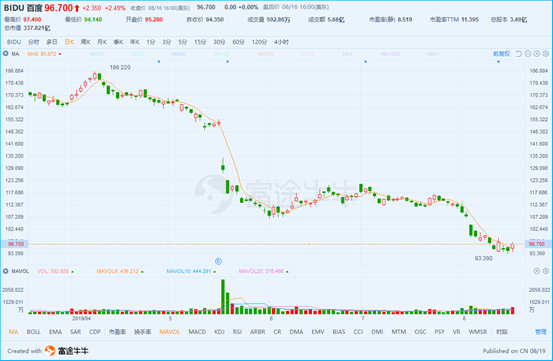Select the 换手率 indicator
Screen dimensions: 553x361
point(142,332)
